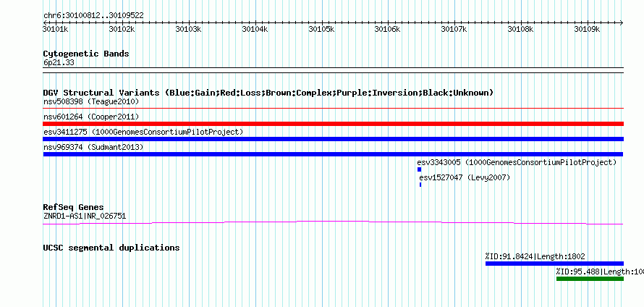The width and height of the screenshot is (644, 307).
Task: Click DGV Structural Variants track title
Action: [268, 93]
